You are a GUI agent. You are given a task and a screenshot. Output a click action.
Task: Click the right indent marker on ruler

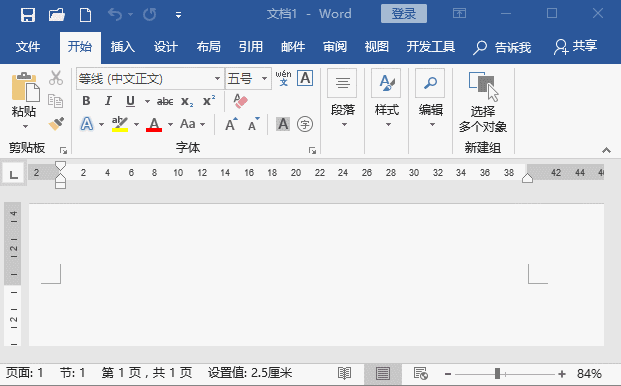click(x=527, y=178)
